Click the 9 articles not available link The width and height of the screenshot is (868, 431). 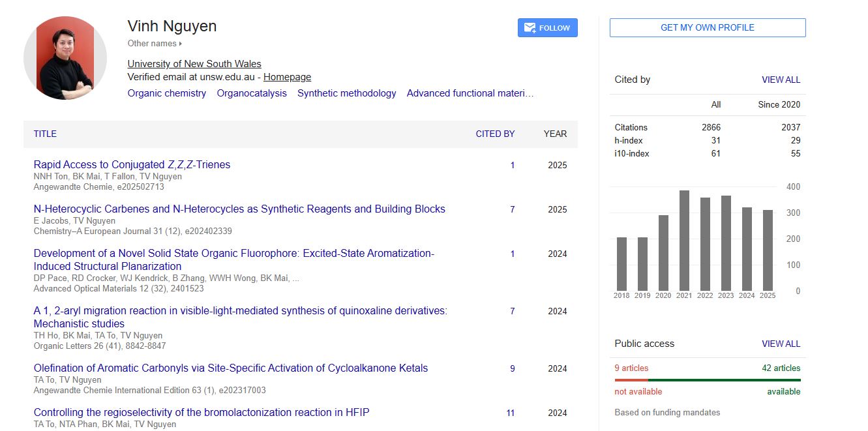tap(631, 368)
